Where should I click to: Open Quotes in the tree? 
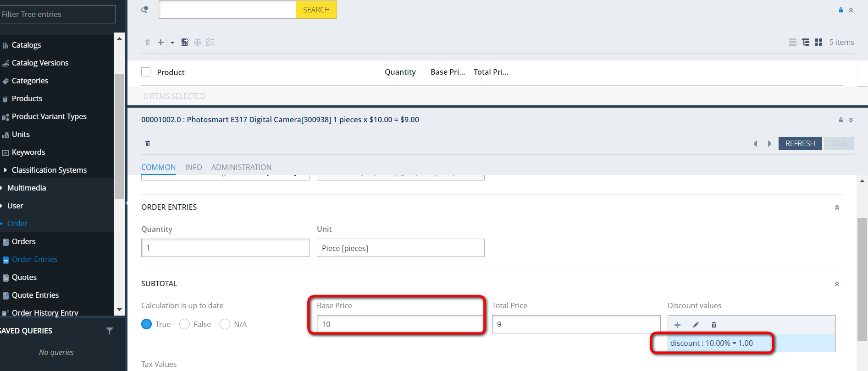coord(24,277)
